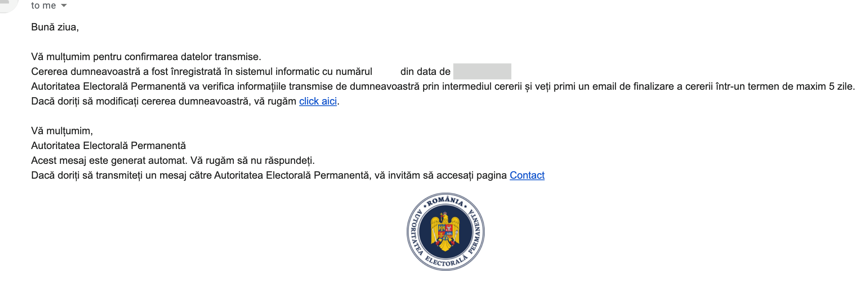Follow the "Contact" page link
Viewport: 868px width, 284px height.
[x=527, y=176]
